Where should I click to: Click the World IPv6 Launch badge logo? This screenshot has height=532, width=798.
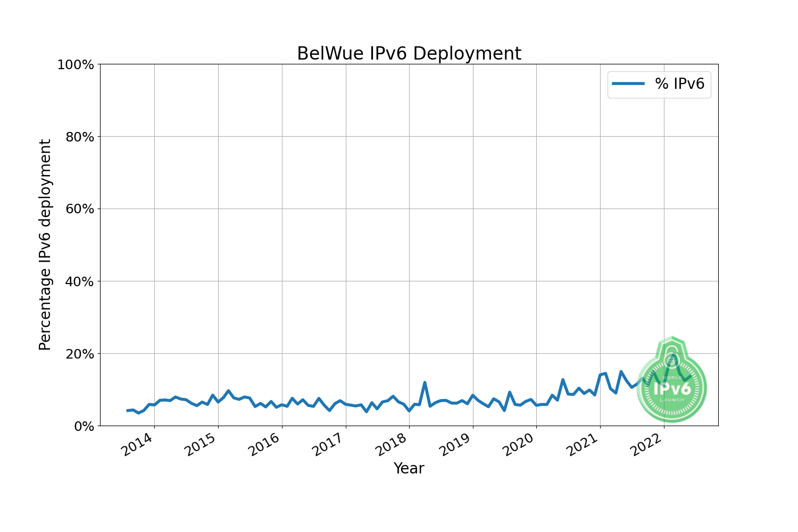coord(672,382)
